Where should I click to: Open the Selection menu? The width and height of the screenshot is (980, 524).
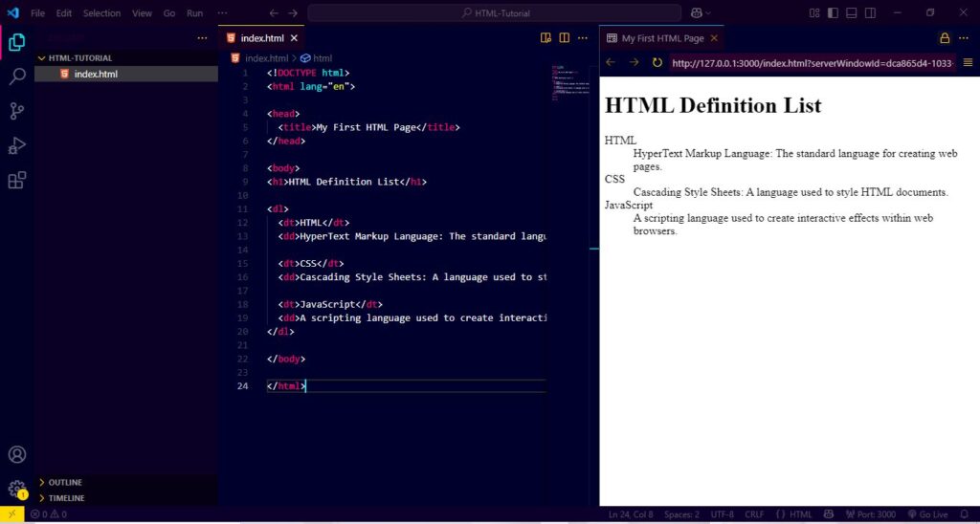click(101, 12)
